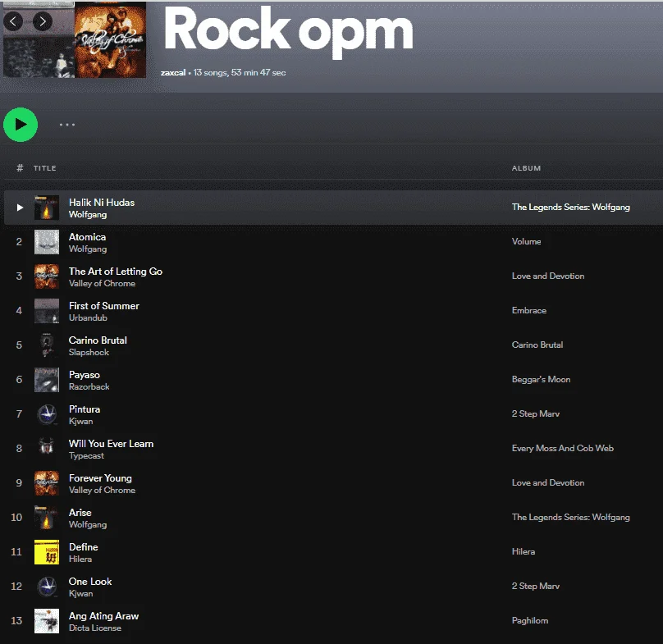Open album The Legends Series: Wolfgang for Arise
The image size is (663, 644).
570,517
